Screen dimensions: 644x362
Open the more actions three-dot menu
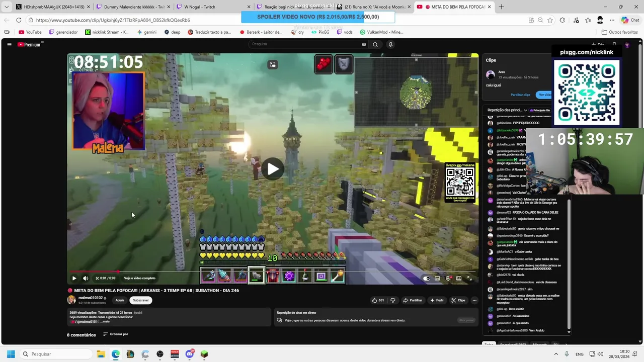coord(474,300)
